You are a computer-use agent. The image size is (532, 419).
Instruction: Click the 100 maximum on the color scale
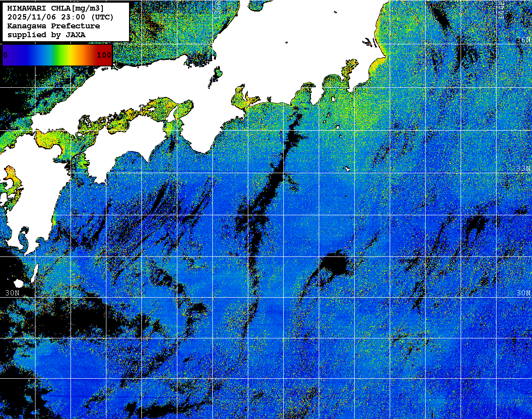104,55
